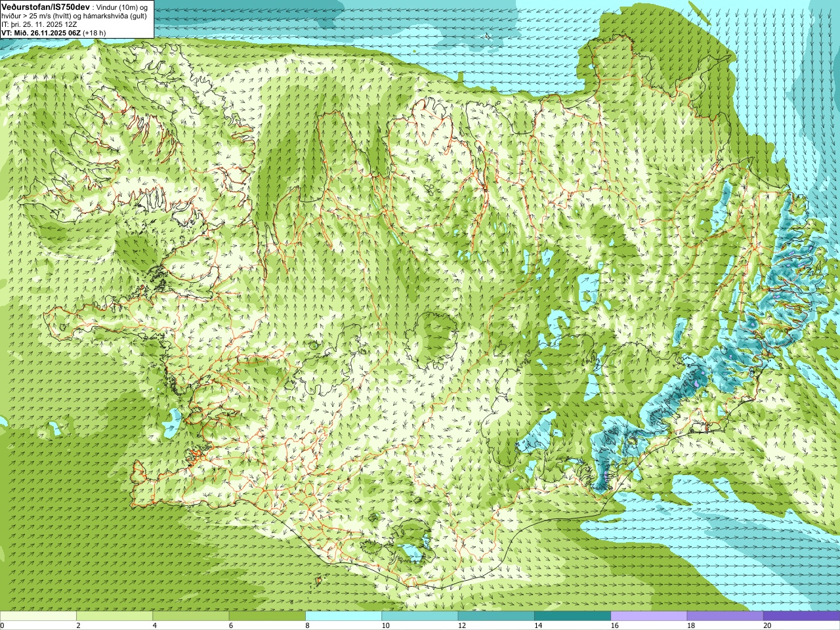Click the "Vindur (10m) og" label
The width and height of the screenshot is (840, 630).
click(122, 7)
